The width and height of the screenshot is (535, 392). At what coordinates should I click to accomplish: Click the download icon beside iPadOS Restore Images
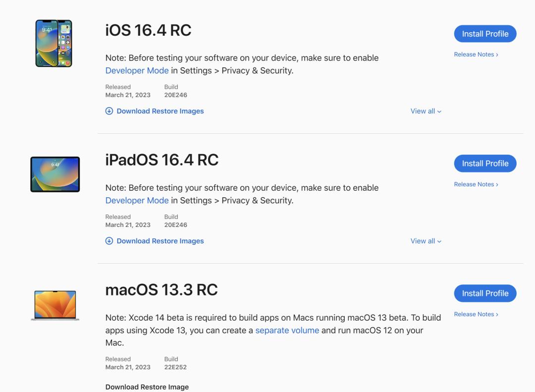(108, 241)
